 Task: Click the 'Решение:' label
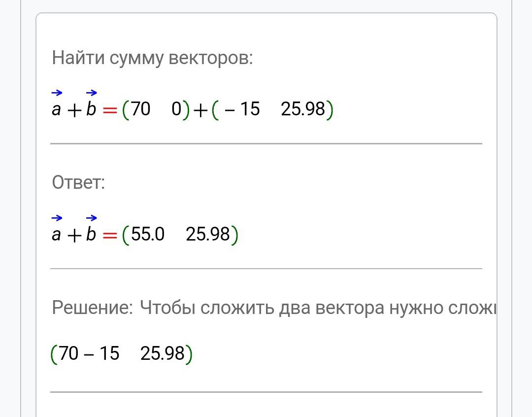click(92, 308)
